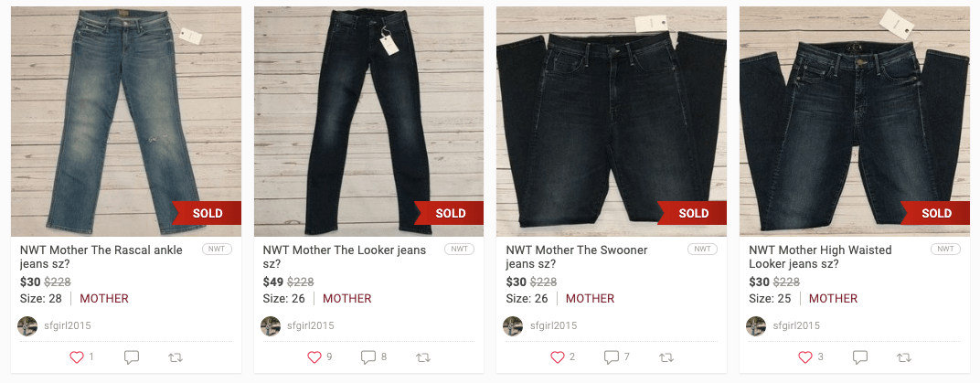The height and width of the screenshot is (383, 980).
Task: Like the Rascal ankle jeans listing
Action: pos(76,357)
